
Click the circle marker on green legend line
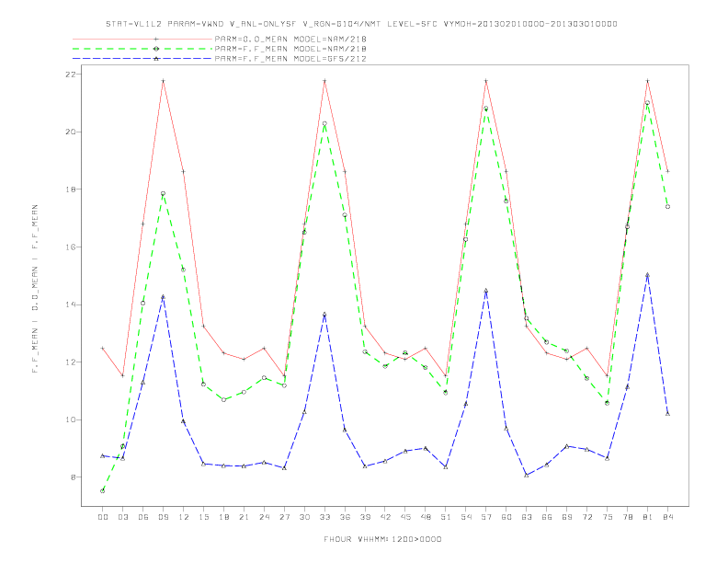(156, 49)
